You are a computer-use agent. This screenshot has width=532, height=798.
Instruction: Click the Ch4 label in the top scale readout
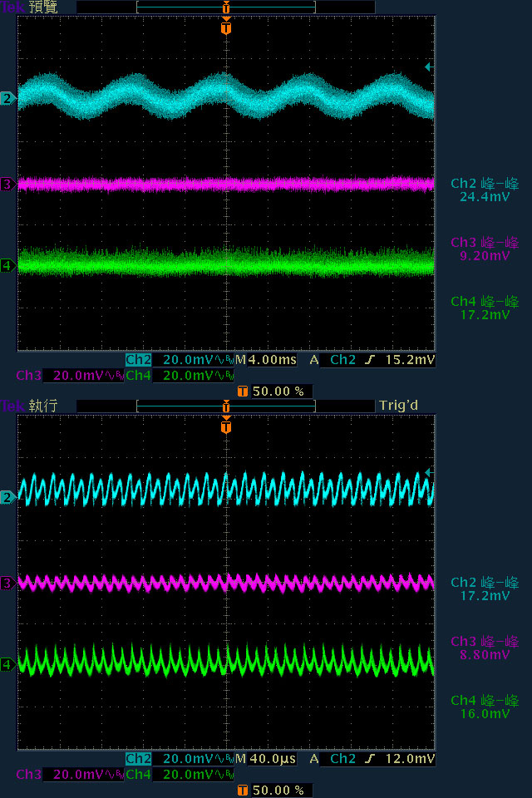click(139, 376)
